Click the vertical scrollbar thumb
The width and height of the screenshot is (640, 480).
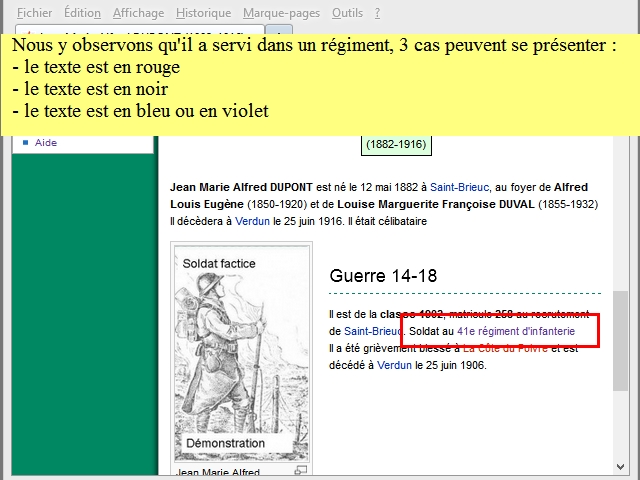coord(620,341)
